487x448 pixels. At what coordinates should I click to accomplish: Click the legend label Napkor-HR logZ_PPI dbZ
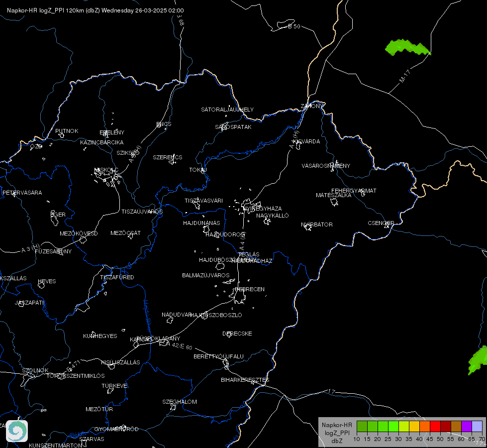coord(337,433)
